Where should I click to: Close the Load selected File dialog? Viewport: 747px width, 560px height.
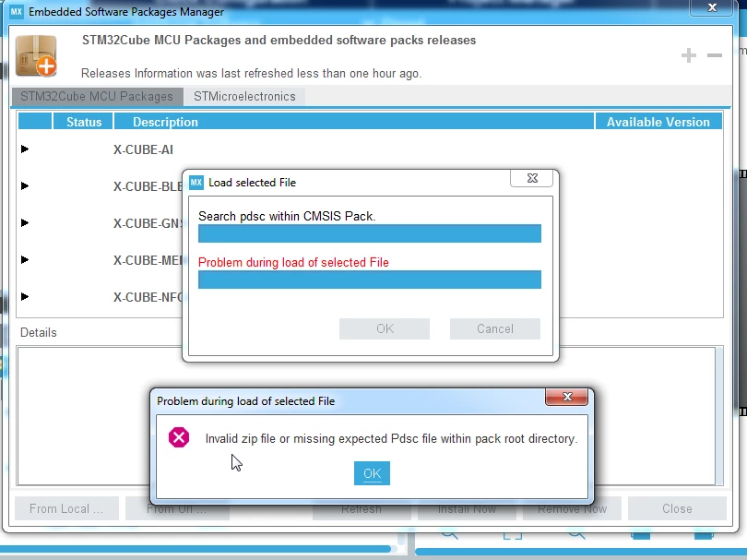[x=532, y=178]
